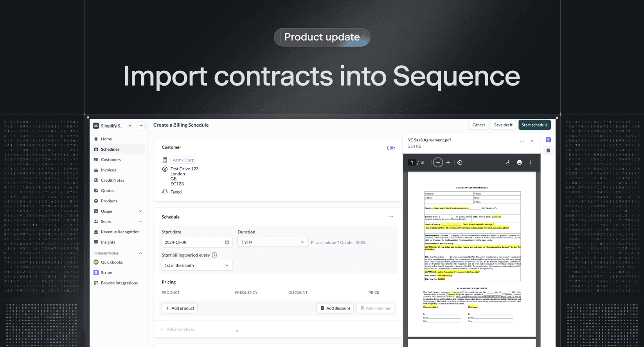Collapse the Integrations section

tap(140, 253)
